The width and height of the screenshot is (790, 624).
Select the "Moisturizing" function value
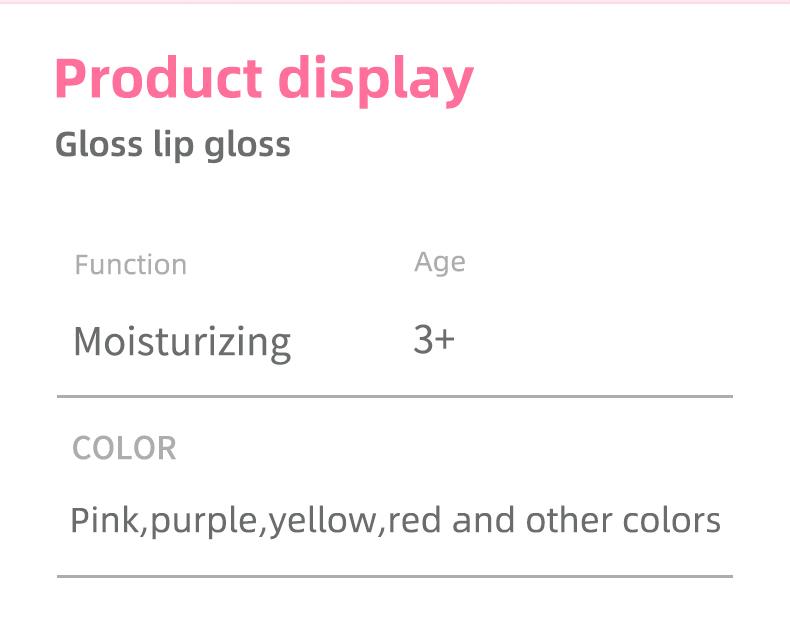click(182, 342)
